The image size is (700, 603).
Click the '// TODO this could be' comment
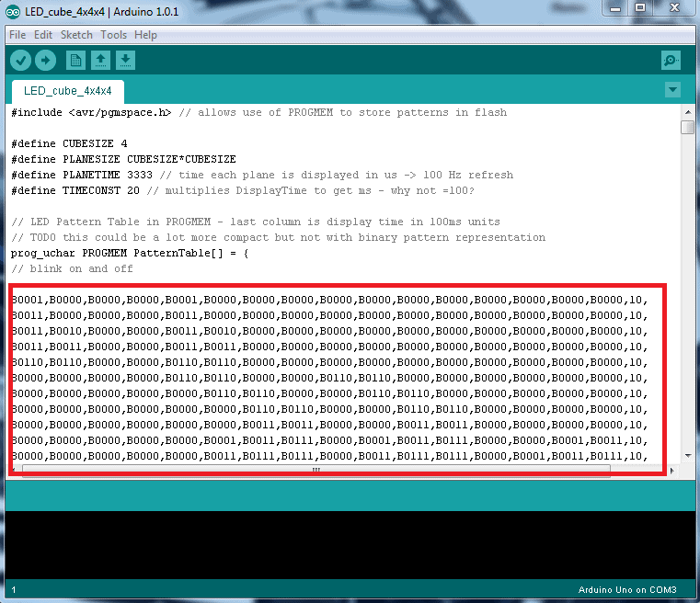(x=278, y=237)
